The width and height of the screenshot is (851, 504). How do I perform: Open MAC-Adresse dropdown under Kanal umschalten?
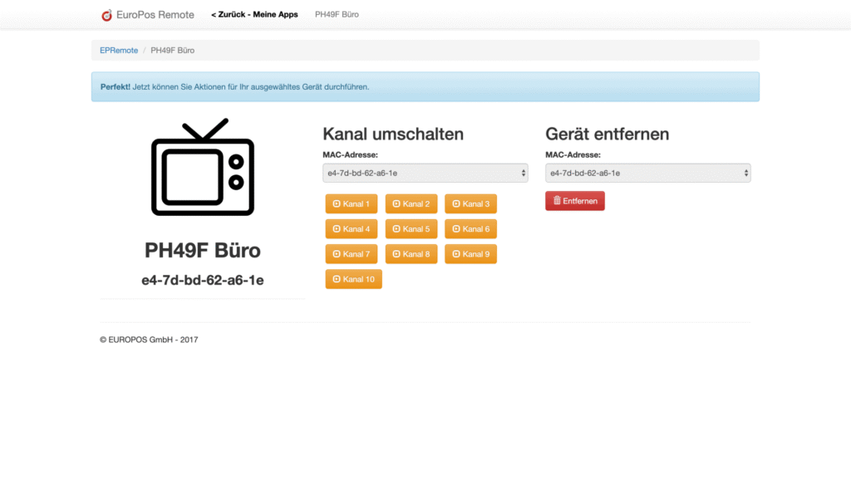[x=425, y=173]
